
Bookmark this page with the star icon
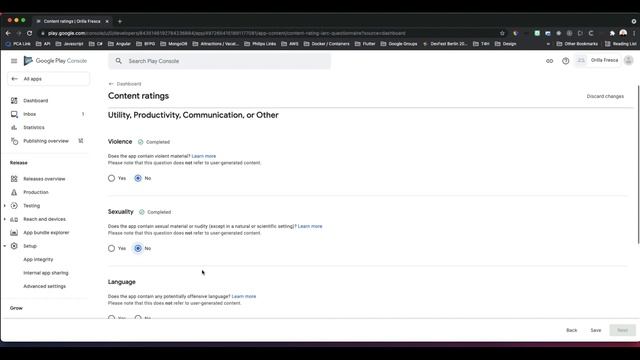click(502, 33)
